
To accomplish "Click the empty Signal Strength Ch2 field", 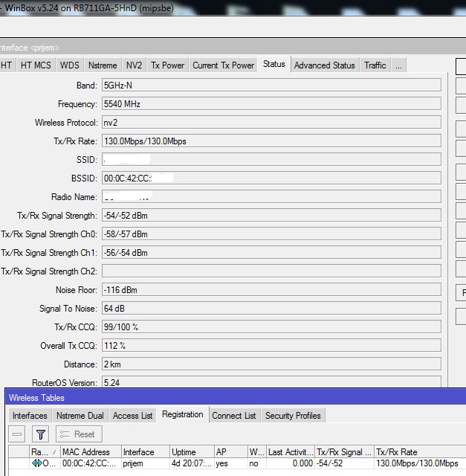I will (271, 271).
